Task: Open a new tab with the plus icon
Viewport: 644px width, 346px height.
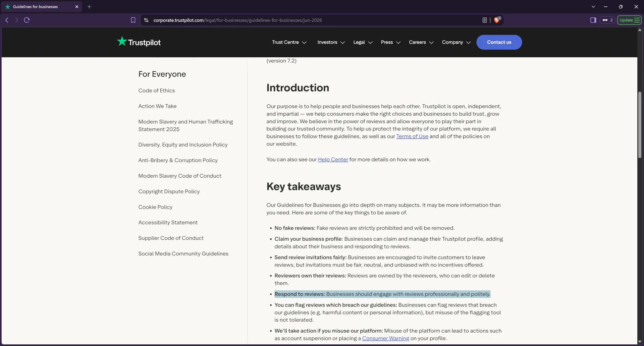Action: pyautogui.click(x=89, y=7)
